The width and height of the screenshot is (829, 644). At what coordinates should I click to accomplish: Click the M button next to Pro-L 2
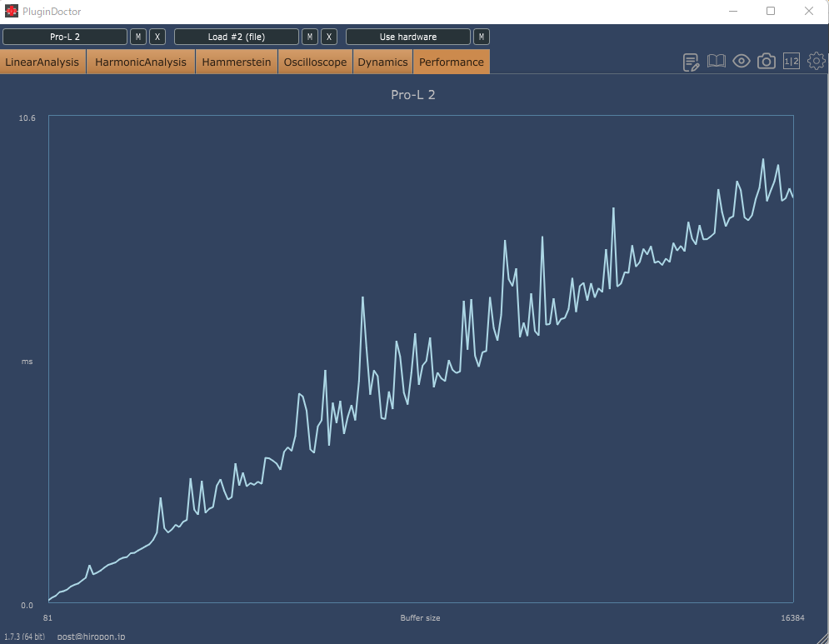tap(138, 37)
